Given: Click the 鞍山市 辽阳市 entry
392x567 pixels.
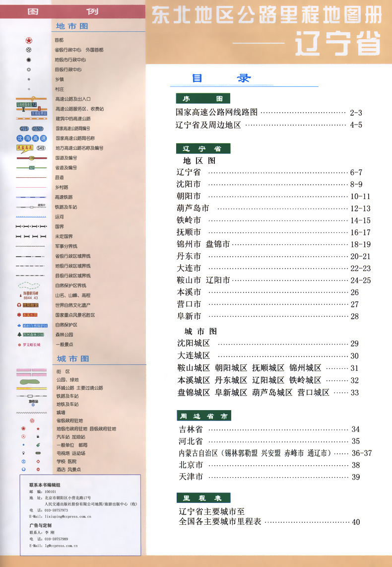Looking at the screenshot, I should click(x=273, y=280).
